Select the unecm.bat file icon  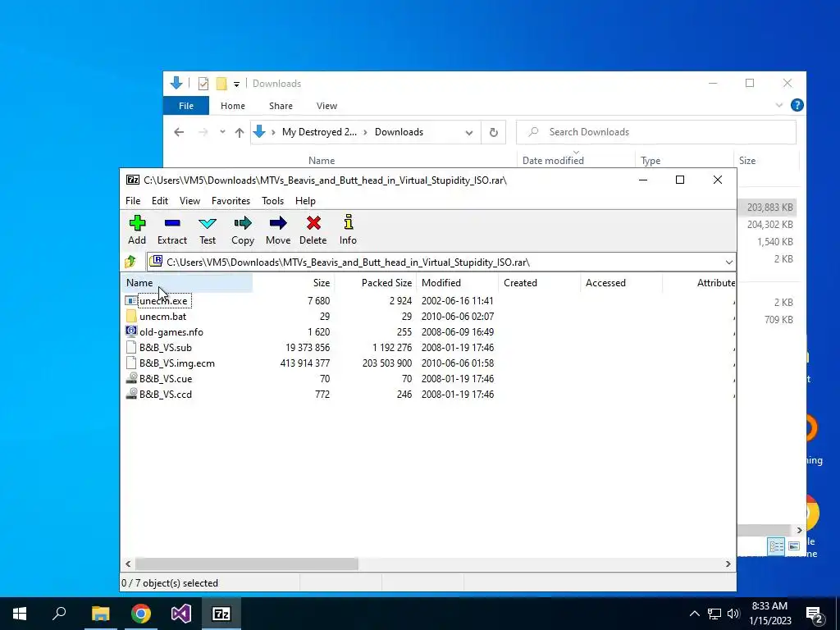point(131,316)
